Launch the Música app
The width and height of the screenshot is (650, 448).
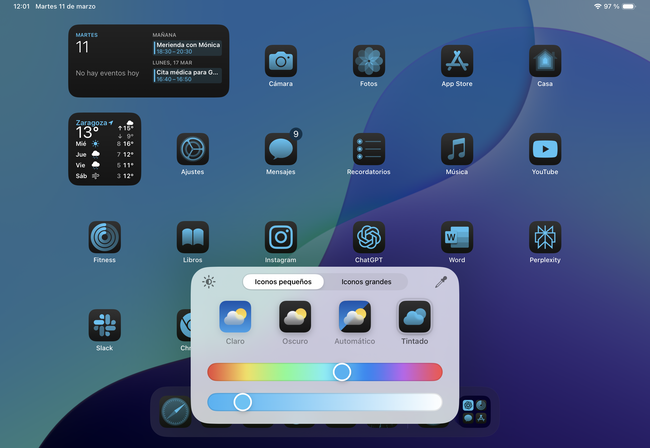tap(457, 149)
